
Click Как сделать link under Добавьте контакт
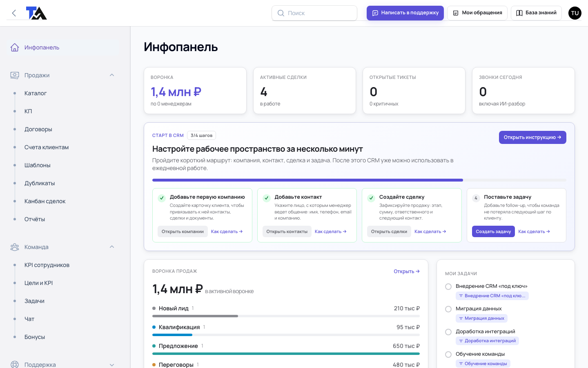pos(331,231)
